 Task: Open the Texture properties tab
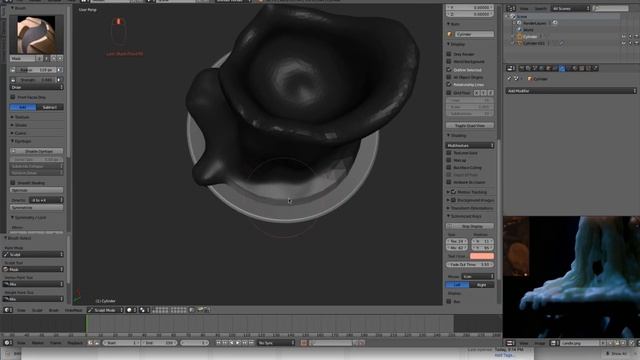[582, 68]
